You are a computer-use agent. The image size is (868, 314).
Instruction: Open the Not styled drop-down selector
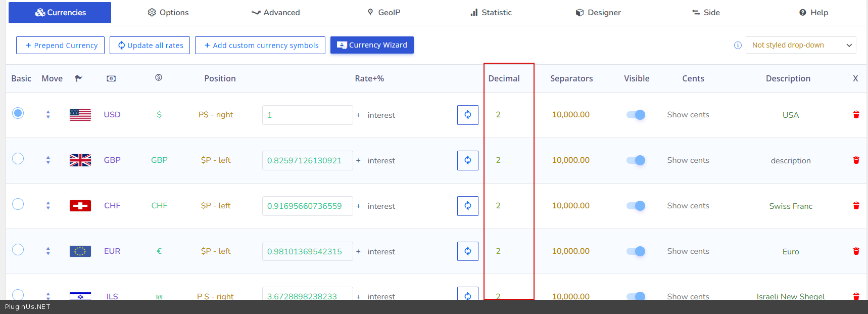point(800,45)
